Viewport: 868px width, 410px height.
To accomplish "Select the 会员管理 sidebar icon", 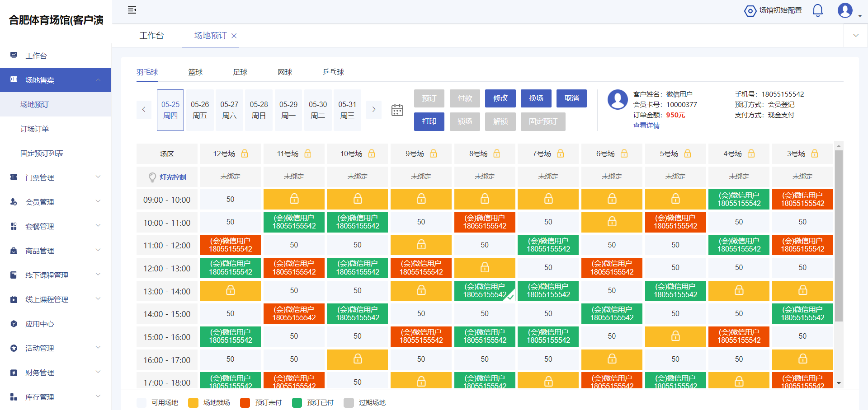I will 13,201.
